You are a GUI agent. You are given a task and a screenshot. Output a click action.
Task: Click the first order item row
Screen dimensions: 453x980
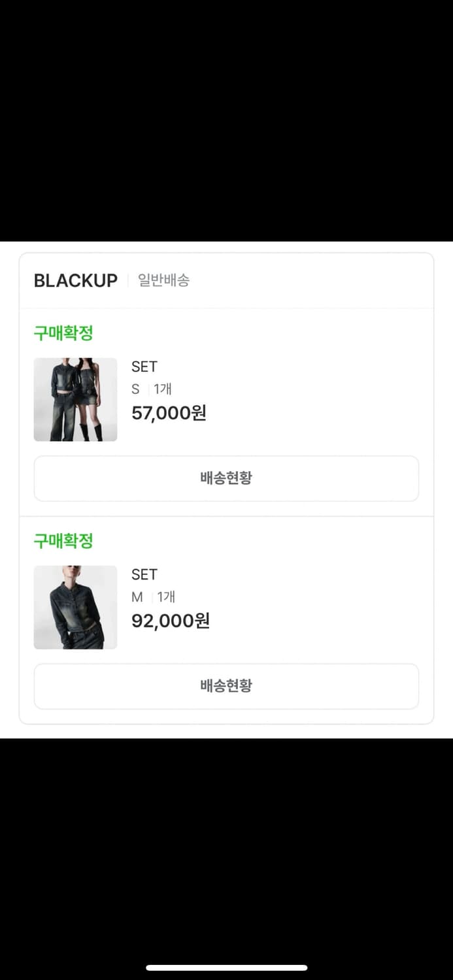(226, 399)
